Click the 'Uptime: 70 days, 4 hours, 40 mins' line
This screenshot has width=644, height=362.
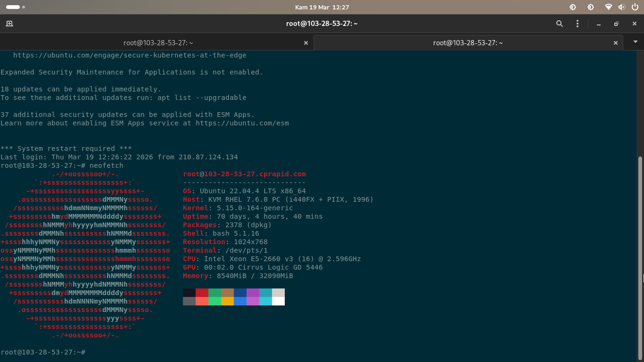(253, 216)
